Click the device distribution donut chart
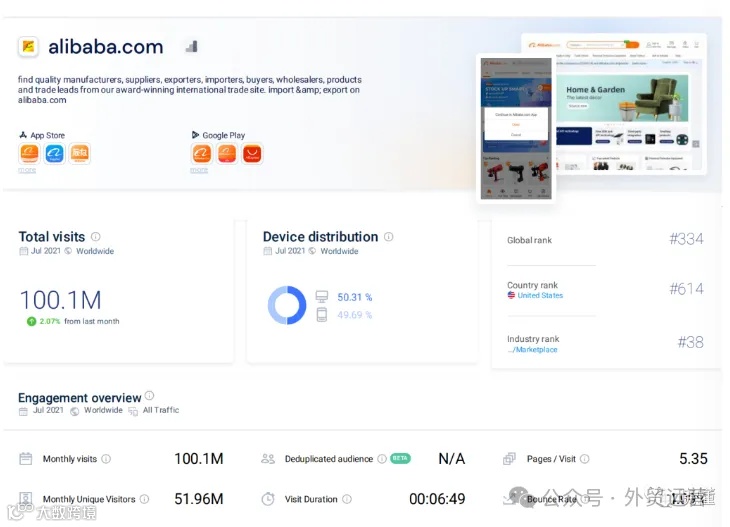Viewport: 730px width, 527px height. tap(287, 305)
